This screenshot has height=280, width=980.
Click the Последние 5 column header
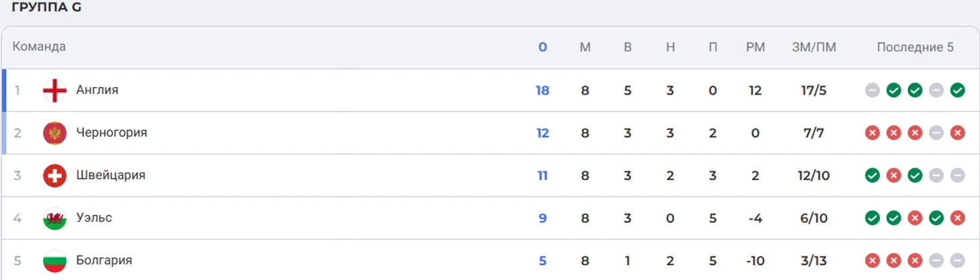point(915,47)
